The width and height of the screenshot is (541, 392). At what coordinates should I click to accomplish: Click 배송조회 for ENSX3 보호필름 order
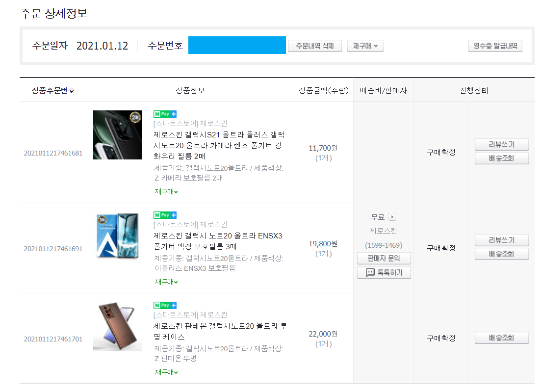(x=502, y=254)
